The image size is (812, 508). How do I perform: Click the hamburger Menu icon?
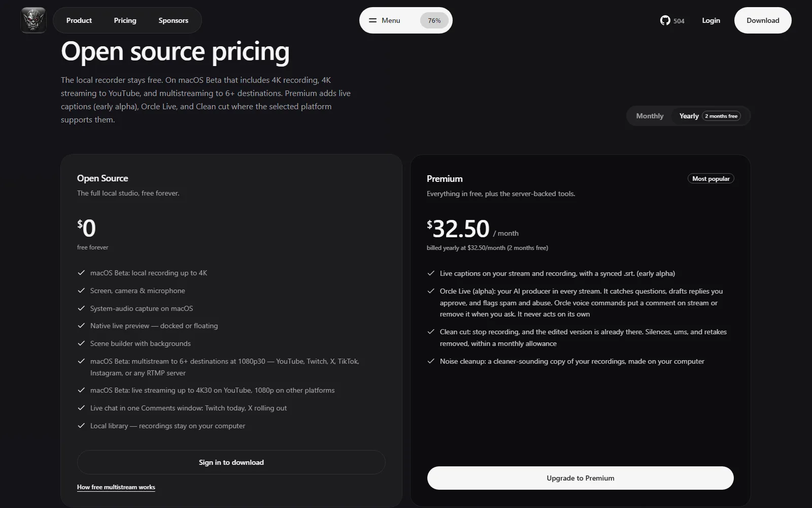[373, 20]
